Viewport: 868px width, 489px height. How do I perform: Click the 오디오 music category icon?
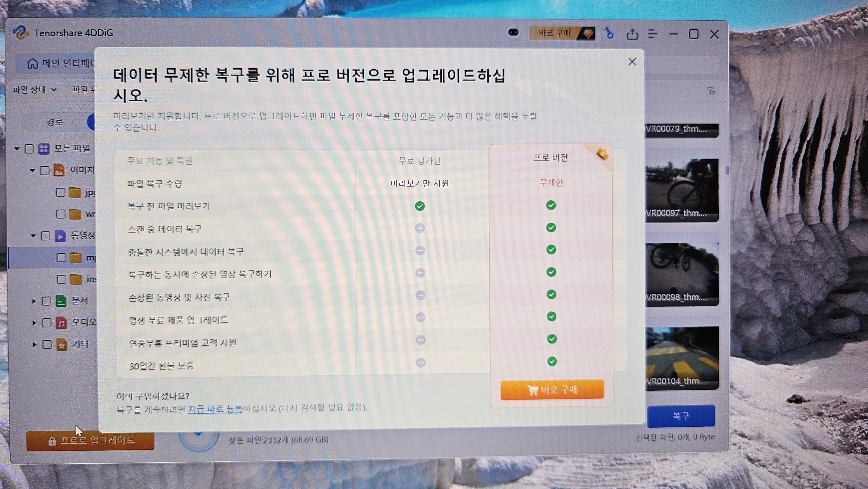click(x=61, y=323)
